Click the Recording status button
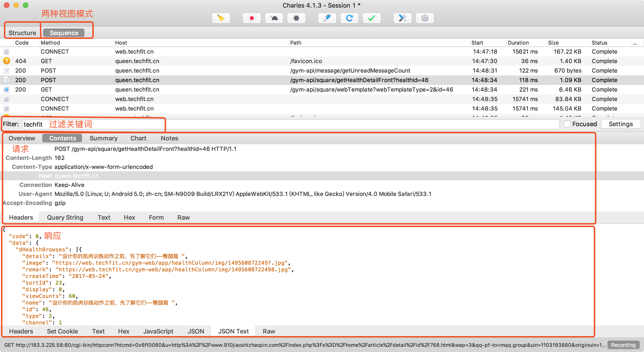The width and height of the screenshot is (644, 352). click(x=623, y=345)
